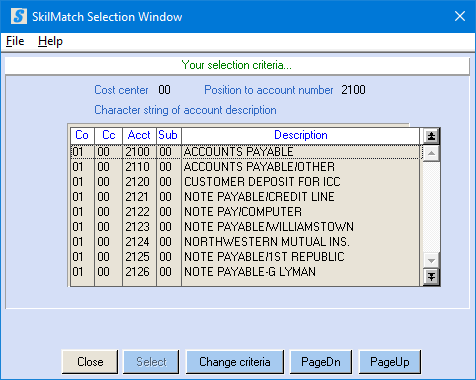Screen dimensions: 476x380
Task: Click the Change criteria button
Action: [x=235, y=362]
